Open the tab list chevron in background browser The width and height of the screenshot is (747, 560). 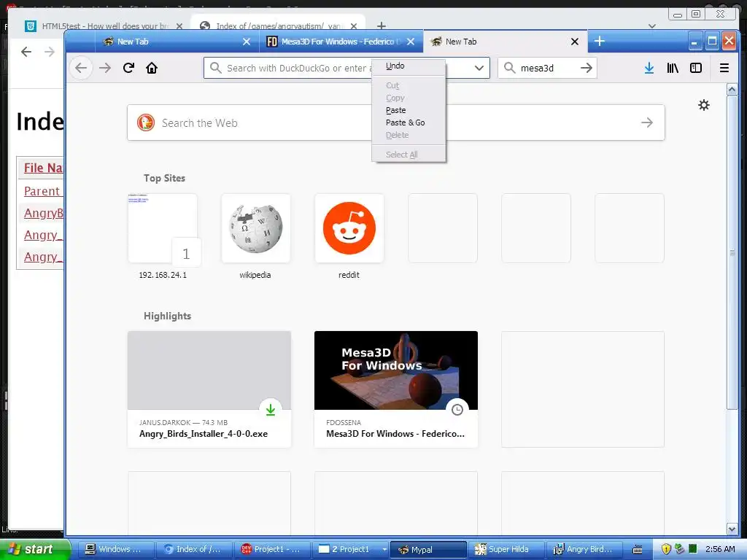coord(651,26)
